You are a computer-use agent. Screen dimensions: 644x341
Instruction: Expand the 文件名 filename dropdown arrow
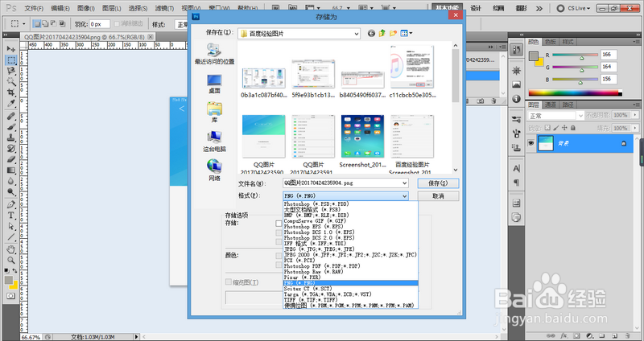[405, 183]
